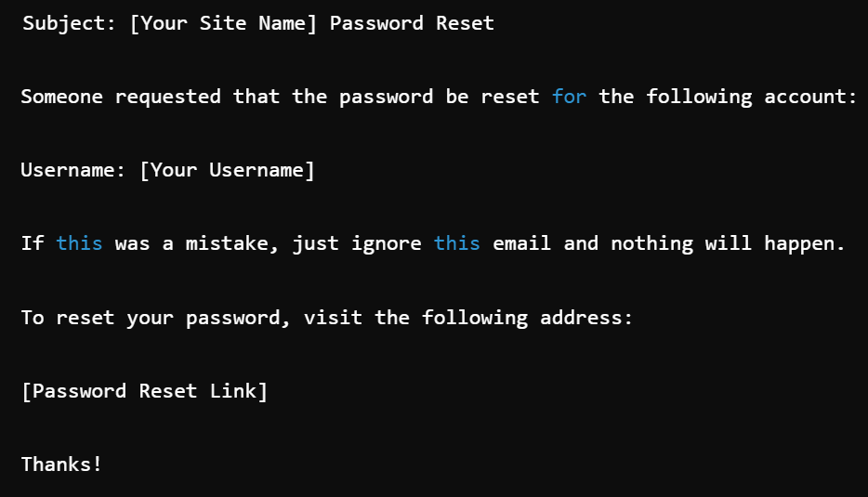Viewport: 868px width, 497px height.
Task: Click the word "nothing" in the ignore sentence
Action: point(651,243)
